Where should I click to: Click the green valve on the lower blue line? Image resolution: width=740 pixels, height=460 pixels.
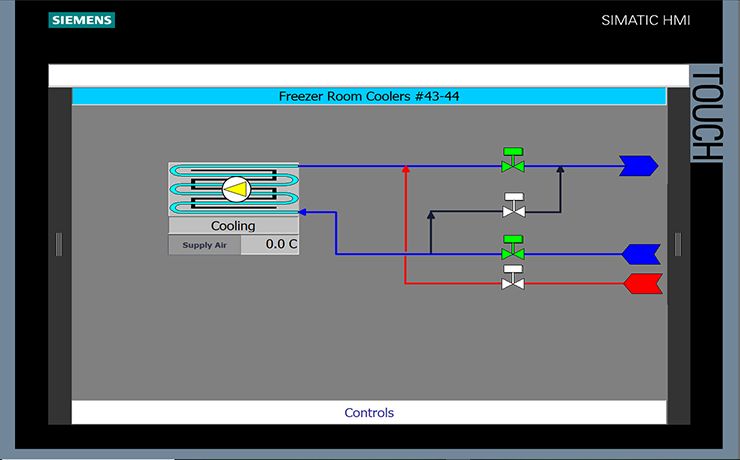pyautogui.click(x=513, y=248)
